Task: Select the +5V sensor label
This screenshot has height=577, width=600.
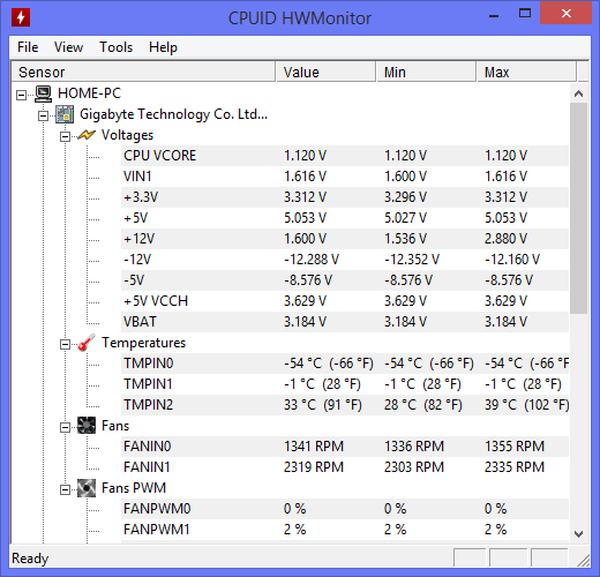Action: [x=135, y=218]
